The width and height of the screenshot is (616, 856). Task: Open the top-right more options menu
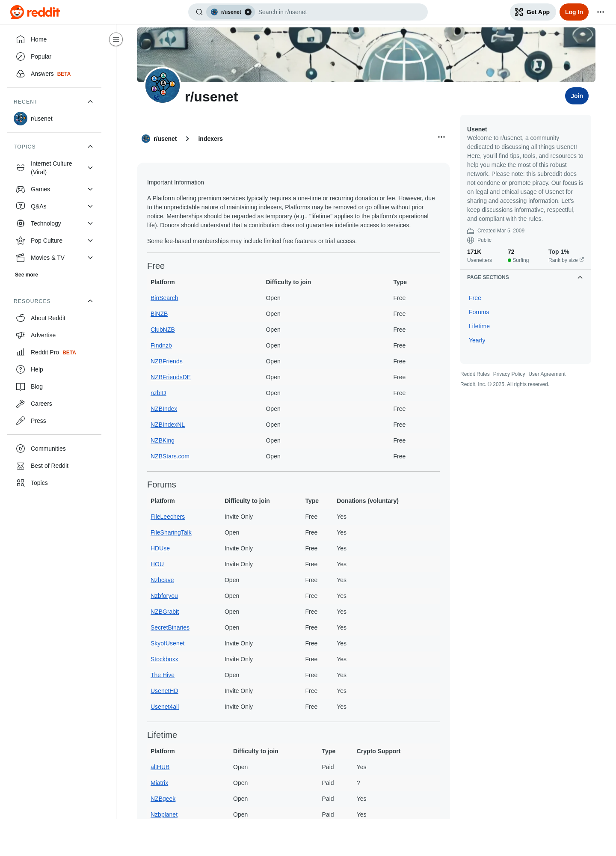(x=601, y=12)
